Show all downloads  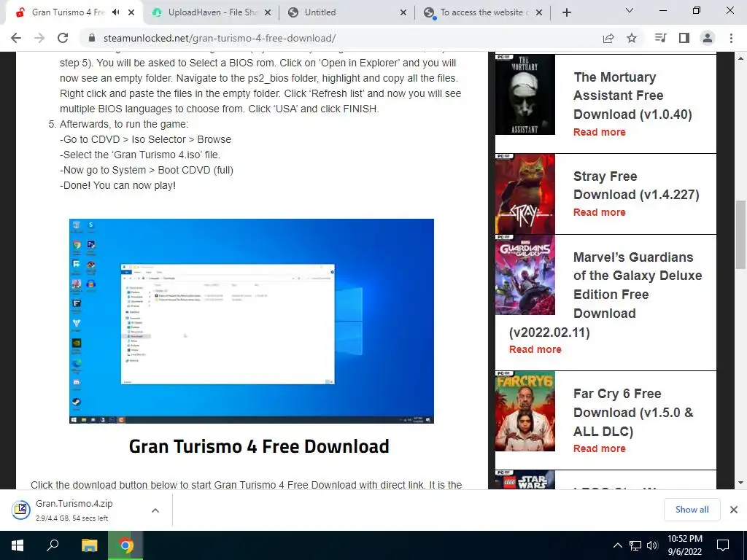[x=692, y=510]
